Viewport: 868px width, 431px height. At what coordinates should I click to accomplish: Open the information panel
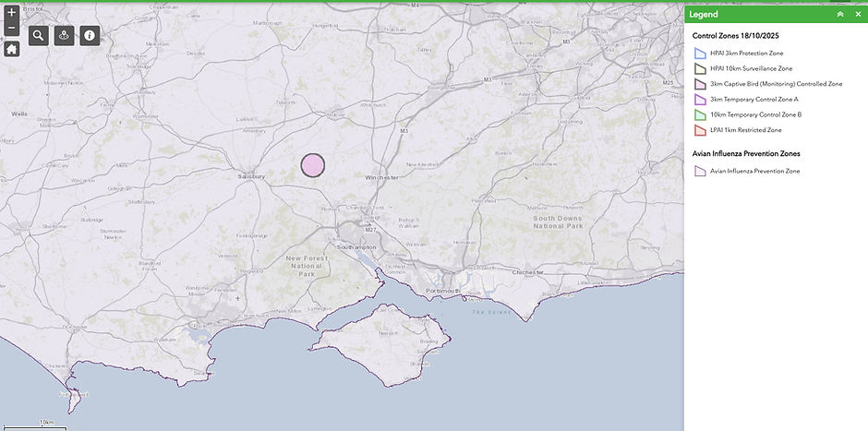tap(90, 35)
